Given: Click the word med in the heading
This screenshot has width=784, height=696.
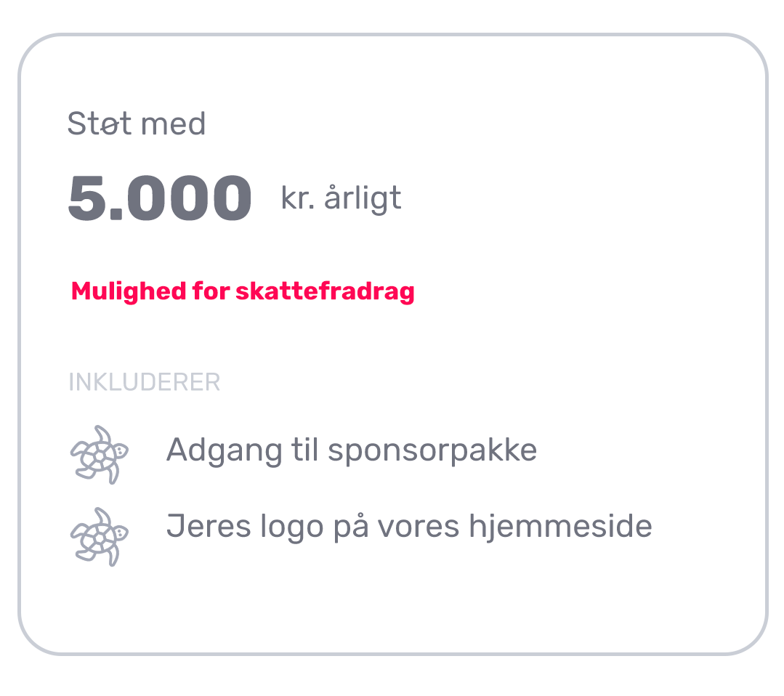Looking at the screenshot, I should [x=173, y=124].
